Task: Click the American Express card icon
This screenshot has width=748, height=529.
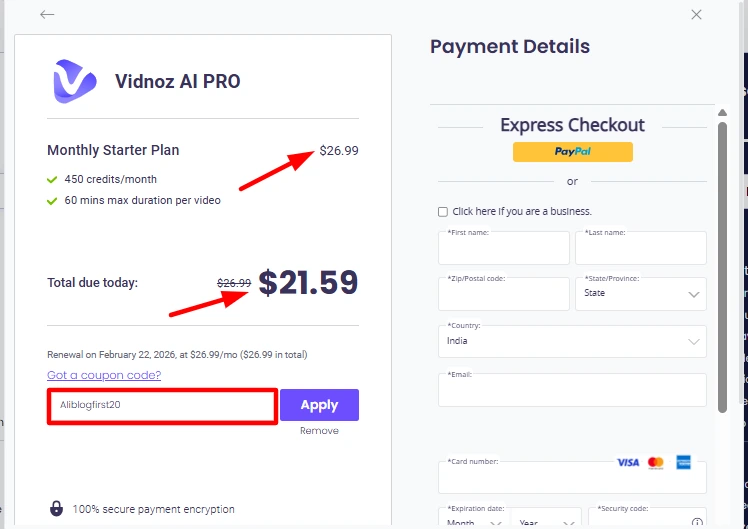Action: click(x=684, y=463)
